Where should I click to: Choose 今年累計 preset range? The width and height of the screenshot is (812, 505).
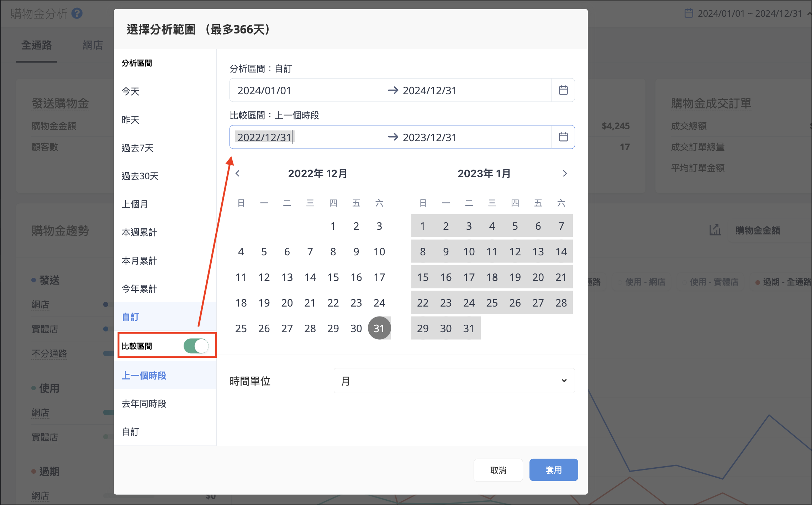coord(139,289)
